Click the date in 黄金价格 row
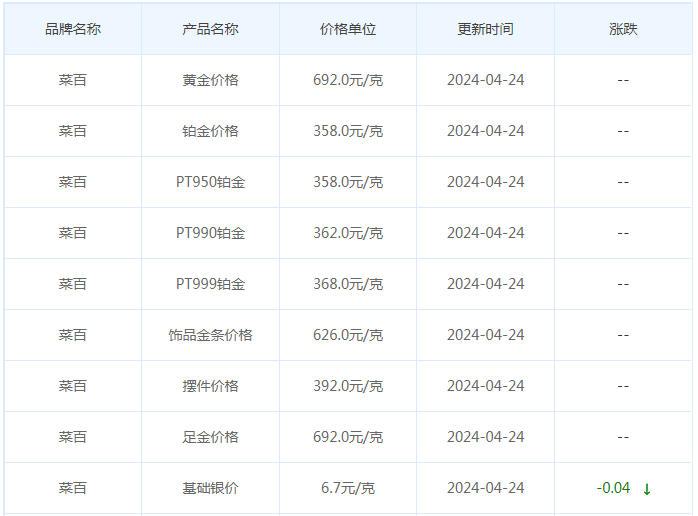The width and height of the screenshot is (698, 516). click(x=485, y=80)
